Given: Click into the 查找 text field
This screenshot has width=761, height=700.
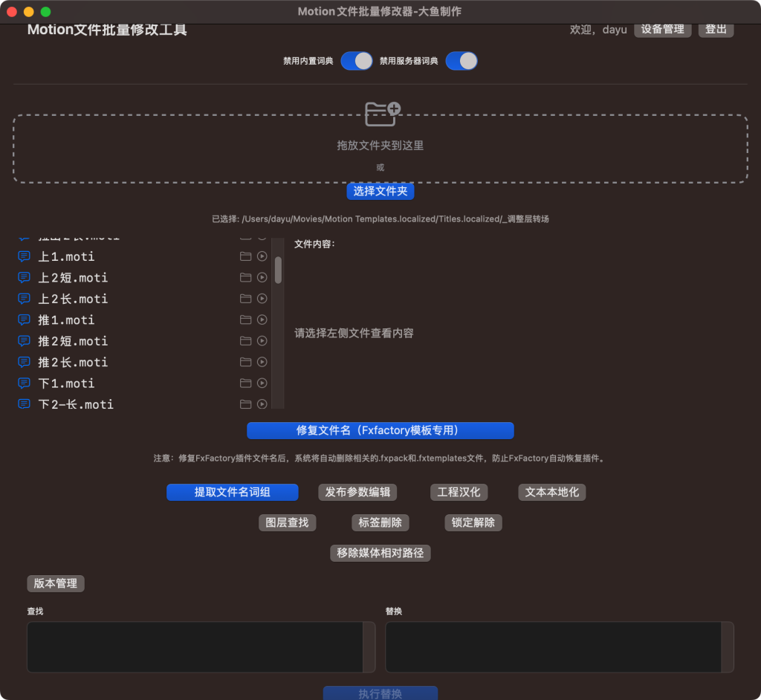Looking at the screenshot, I should pyautogui.click(x=195, y=646).
